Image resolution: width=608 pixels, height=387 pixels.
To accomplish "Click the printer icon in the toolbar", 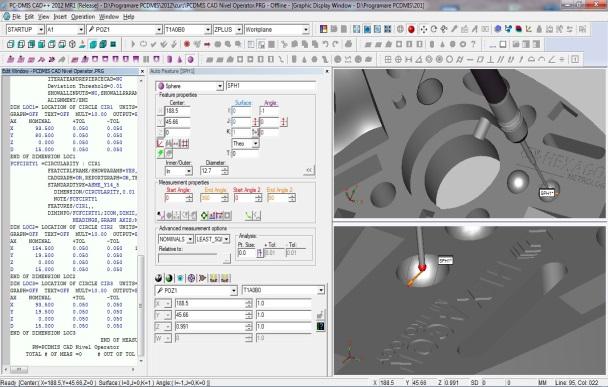I will (348, 44).
